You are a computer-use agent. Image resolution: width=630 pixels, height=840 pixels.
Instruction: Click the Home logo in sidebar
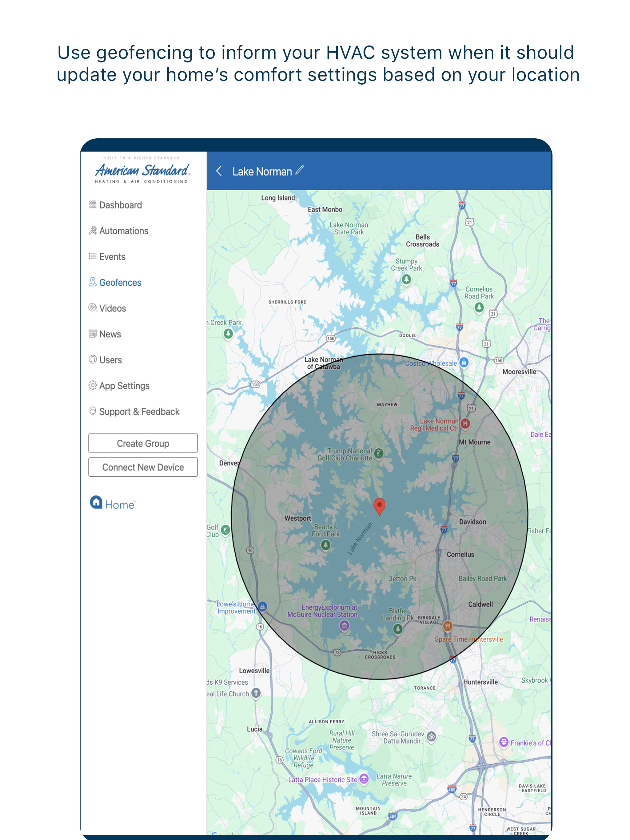(113, 503)
